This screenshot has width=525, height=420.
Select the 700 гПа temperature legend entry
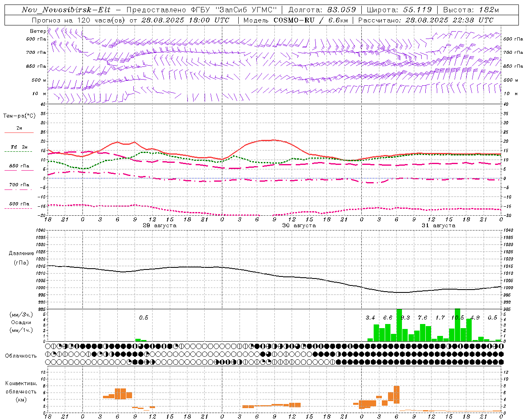coord(19,185)
